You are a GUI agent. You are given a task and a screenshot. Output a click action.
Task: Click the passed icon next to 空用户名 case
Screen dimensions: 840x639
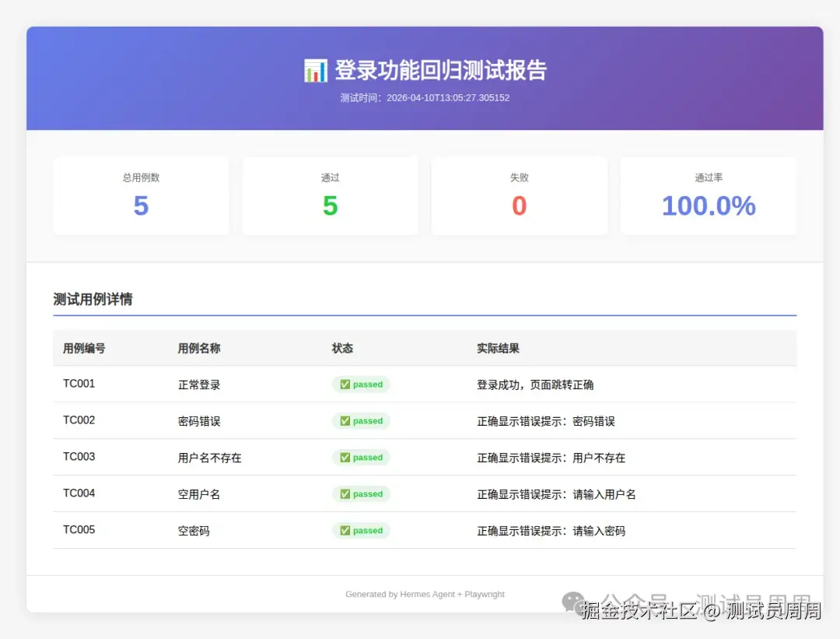tap(346, 493)
